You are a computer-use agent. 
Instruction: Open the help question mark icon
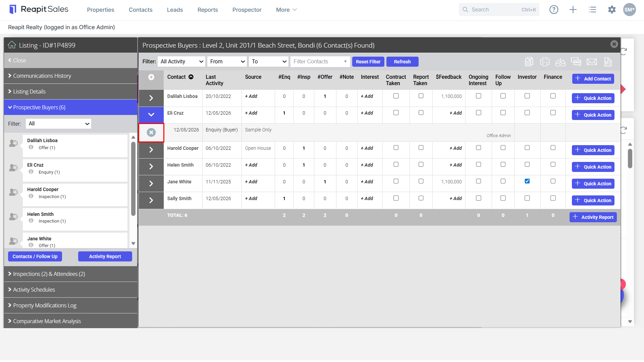554,10
